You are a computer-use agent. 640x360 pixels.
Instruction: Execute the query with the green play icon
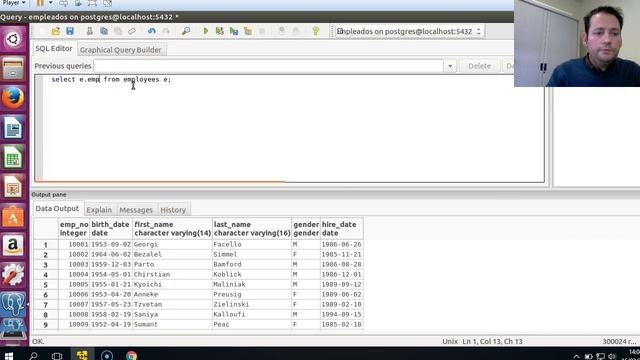205,31
